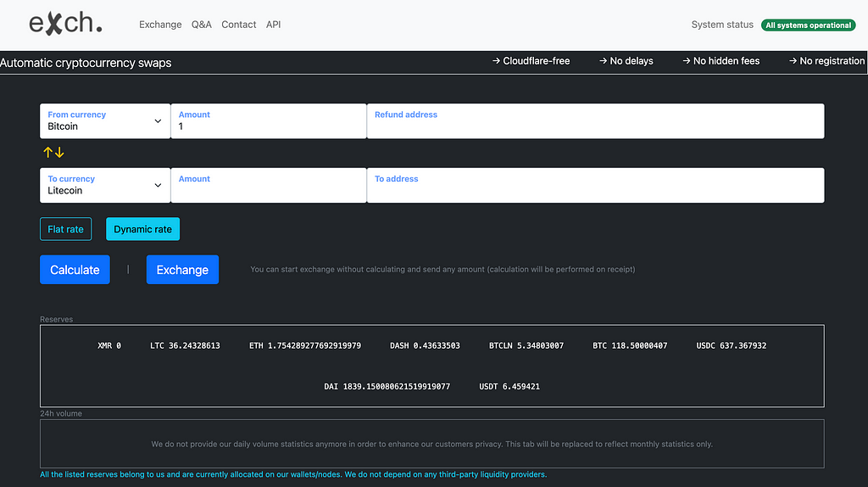868x487 pixels.
Task: Select the Flat rate option
Action: click(x=65, y=229)
